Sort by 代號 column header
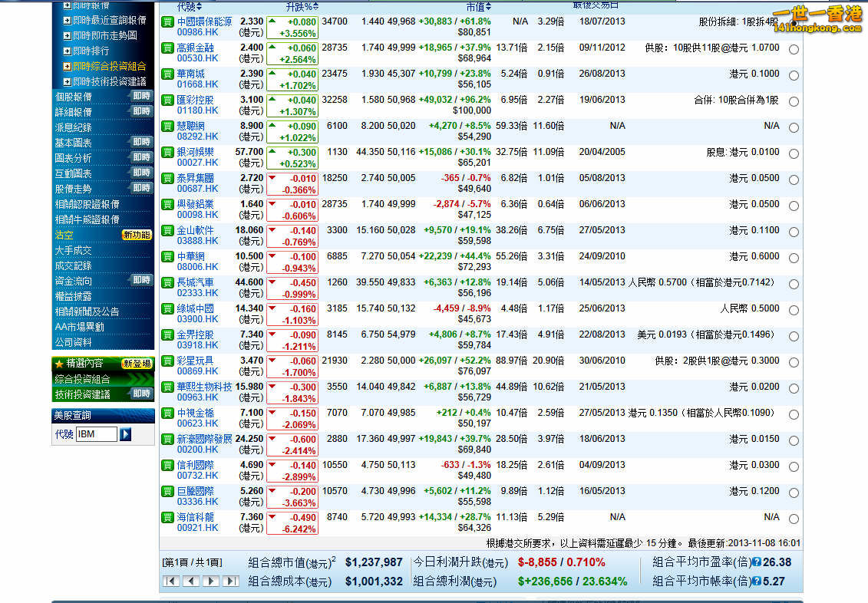868x603 pixels. pyautogui.click(x=190, y=7)
